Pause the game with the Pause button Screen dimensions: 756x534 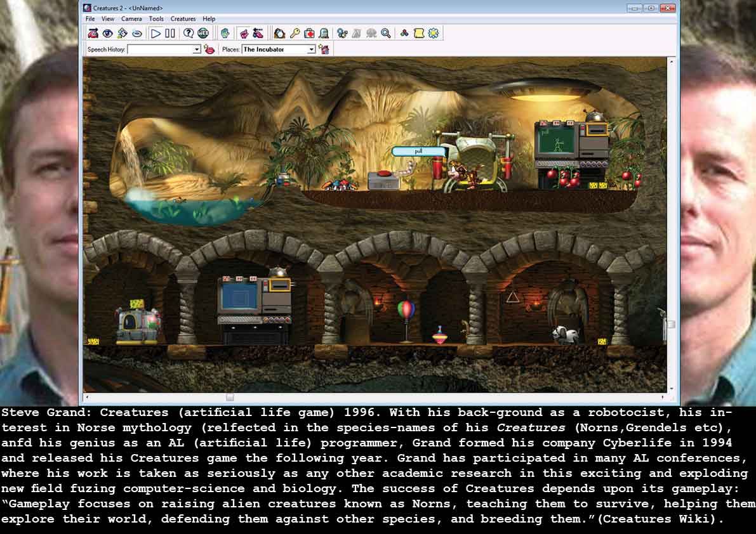point(170,34)
